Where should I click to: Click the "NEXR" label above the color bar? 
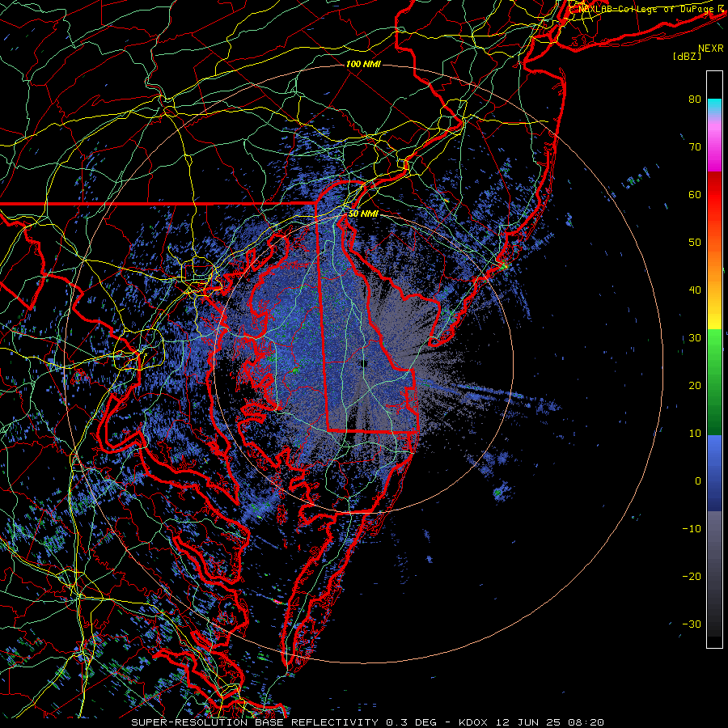coord(711,49)
